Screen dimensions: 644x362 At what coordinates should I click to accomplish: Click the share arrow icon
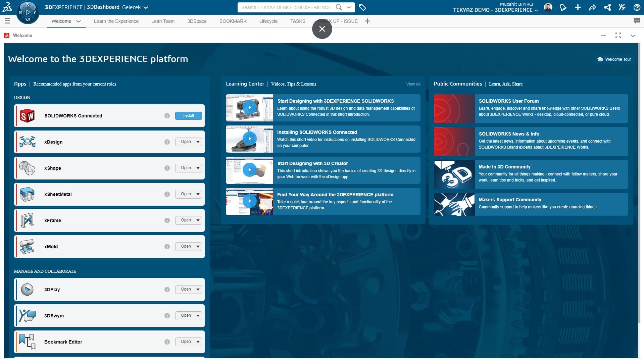coord(593,7)
